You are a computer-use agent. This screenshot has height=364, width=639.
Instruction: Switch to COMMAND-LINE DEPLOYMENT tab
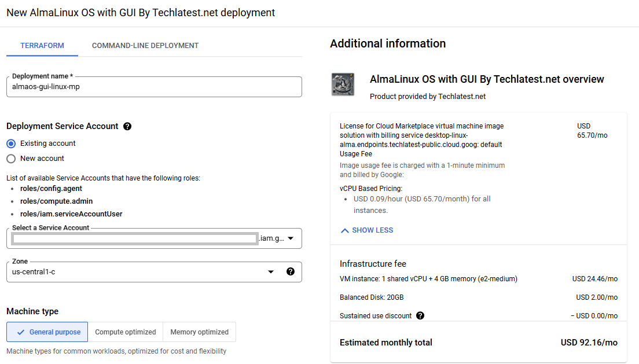point(145,46)
